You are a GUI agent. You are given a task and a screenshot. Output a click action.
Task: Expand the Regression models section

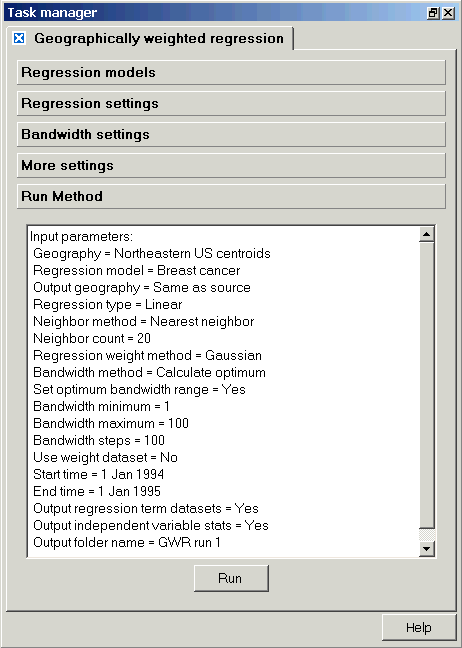tap(231, 72)
